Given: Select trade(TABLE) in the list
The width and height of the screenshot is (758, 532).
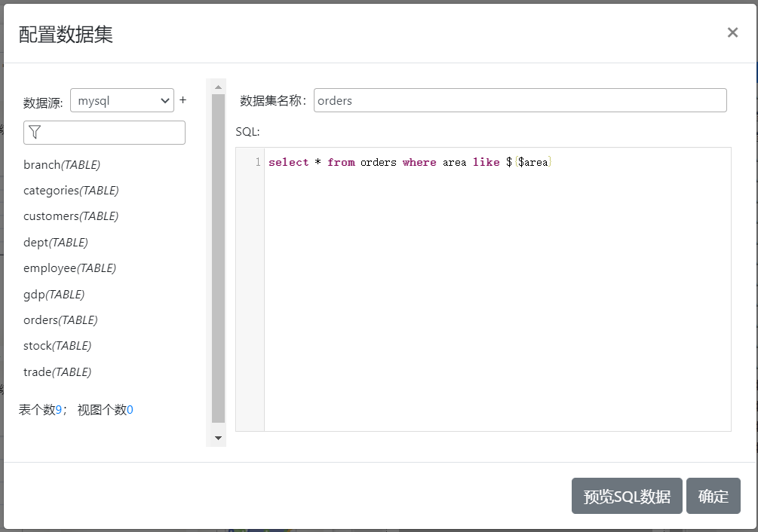Looking at the screenshot, I should click(x=57, y=372).
